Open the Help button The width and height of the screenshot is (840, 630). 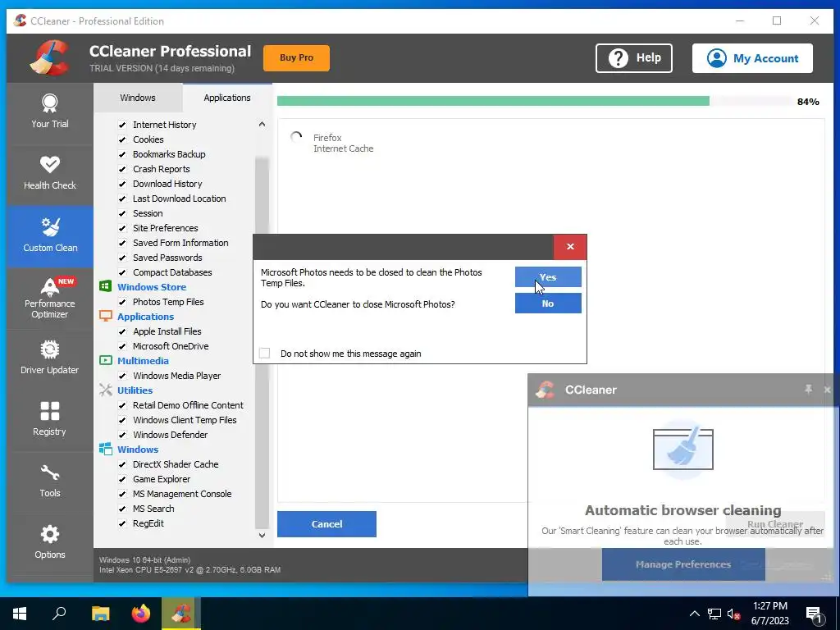point(634,58)
